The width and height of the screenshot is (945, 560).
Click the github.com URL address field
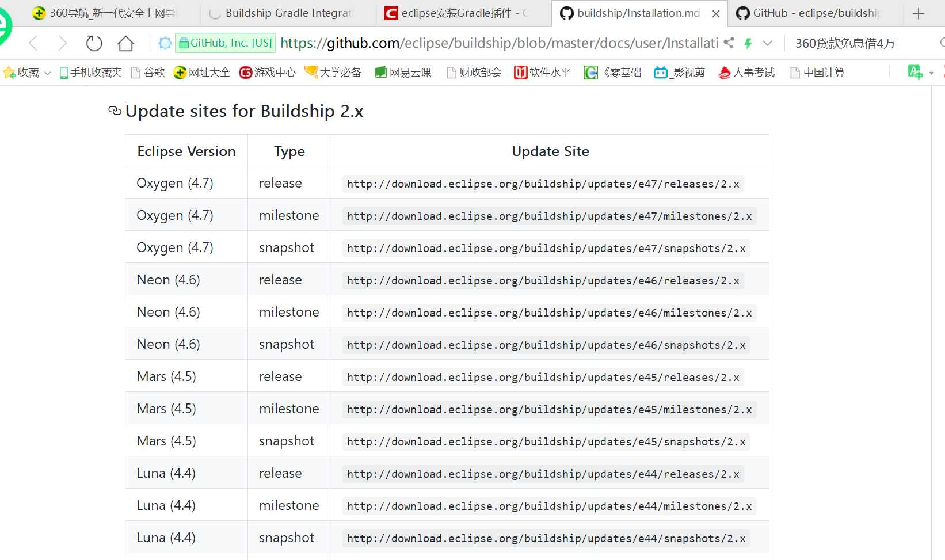pos(499,43)
